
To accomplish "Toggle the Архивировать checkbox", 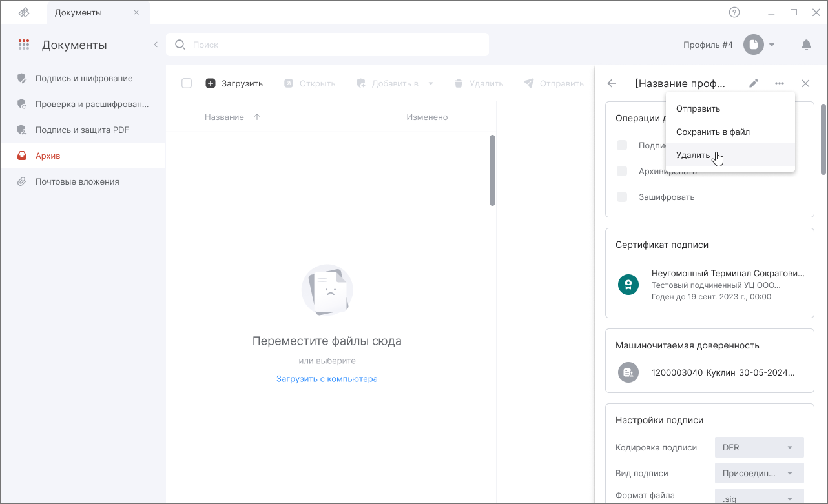I will click(x=622, y=171).
